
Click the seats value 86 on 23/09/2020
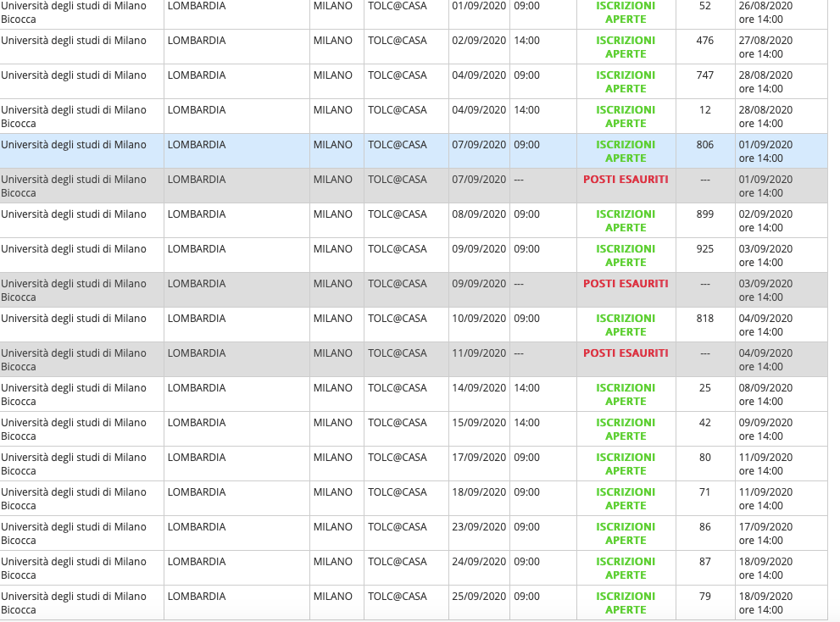click(x=705, y=527)
